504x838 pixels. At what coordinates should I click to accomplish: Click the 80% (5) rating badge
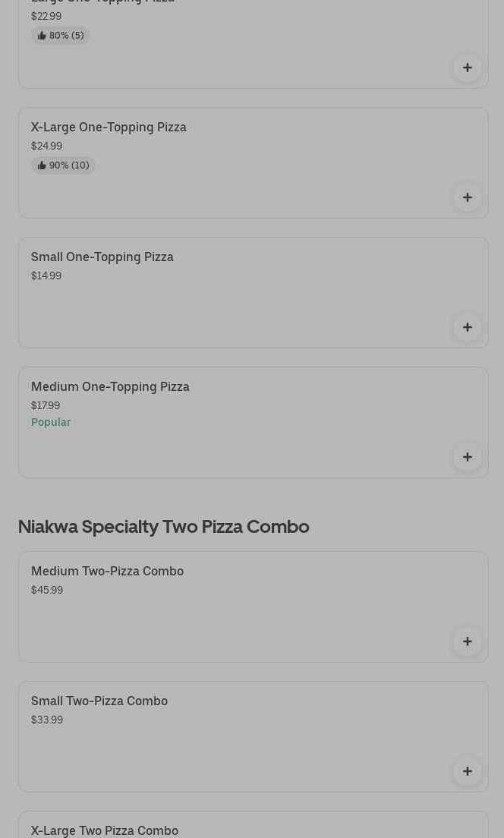61,36
